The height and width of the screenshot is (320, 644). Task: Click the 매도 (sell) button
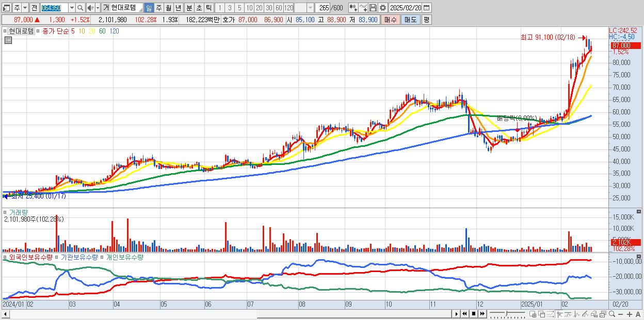coord(411,20)
